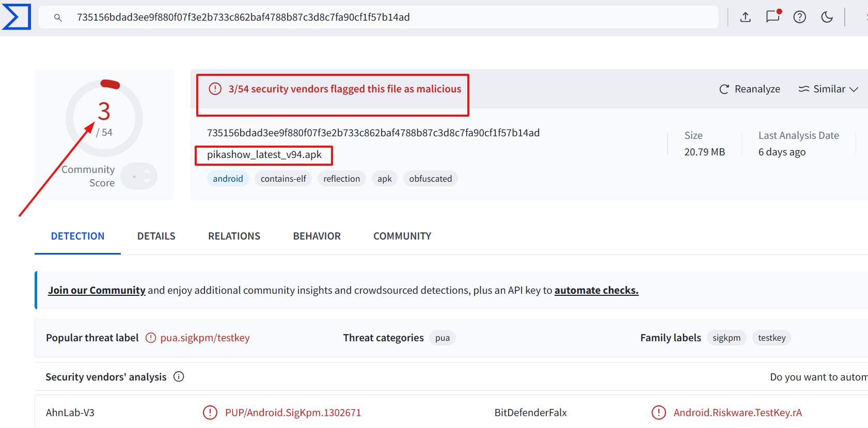Click warning icon beside pua.sigkpm/testkey label
868x428 pixels.
pos(151,338)
